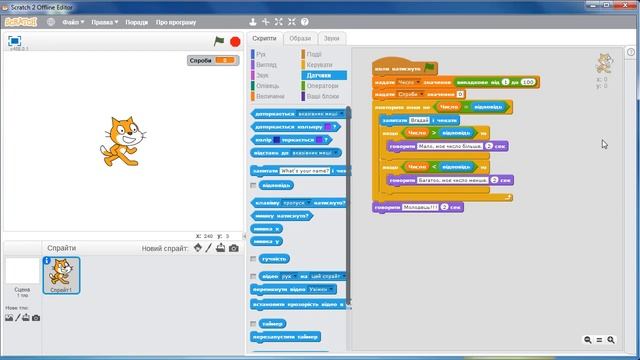The height and width of the screenshot is (360, 640).
Task: Zoom in the scripts area
Action: coord(611,340)
